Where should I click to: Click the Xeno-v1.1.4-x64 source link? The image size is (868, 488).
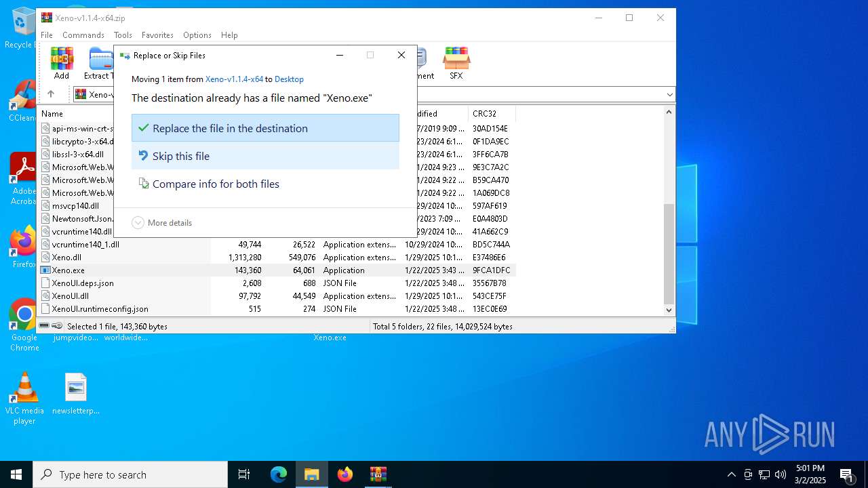234,79
